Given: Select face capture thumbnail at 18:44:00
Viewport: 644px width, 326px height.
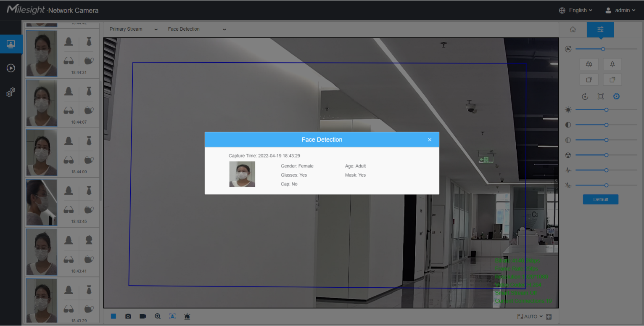Looking at the screenshot, I should pyautogui.click(x=42, y=153).
